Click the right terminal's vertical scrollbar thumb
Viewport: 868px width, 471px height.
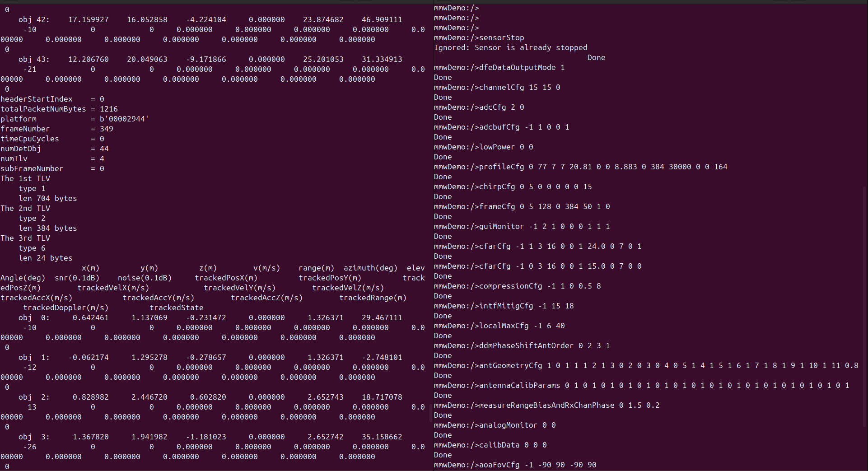(865, 307)
